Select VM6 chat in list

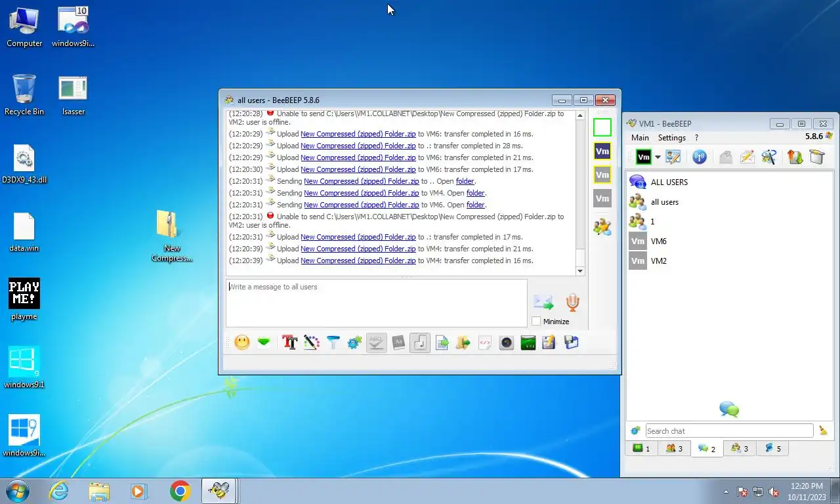(730, 241)
